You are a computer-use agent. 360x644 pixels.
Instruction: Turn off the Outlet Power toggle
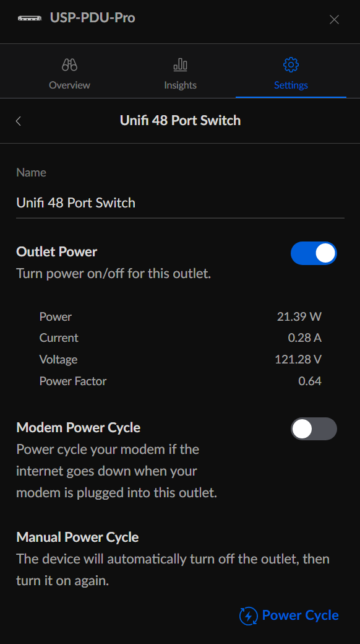click(x=314, y=253)
